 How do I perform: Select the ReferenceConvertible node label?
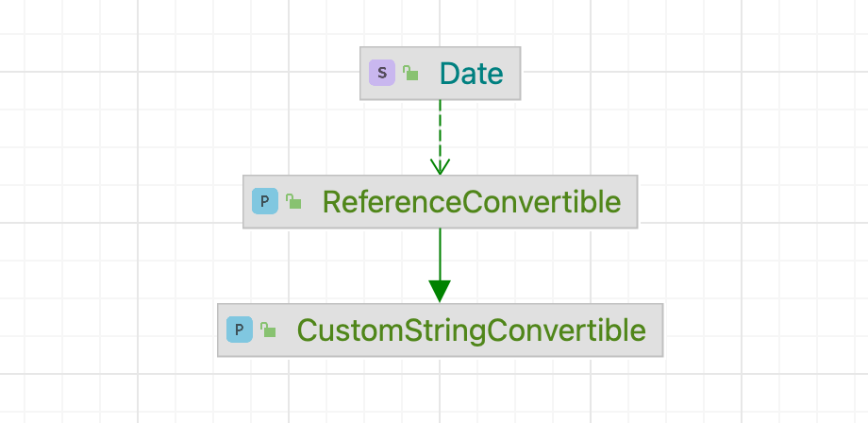click(x=471, y=201)
